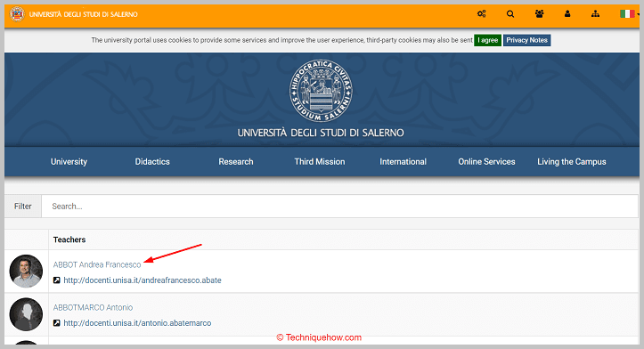Click the Teachers column header

69,239
